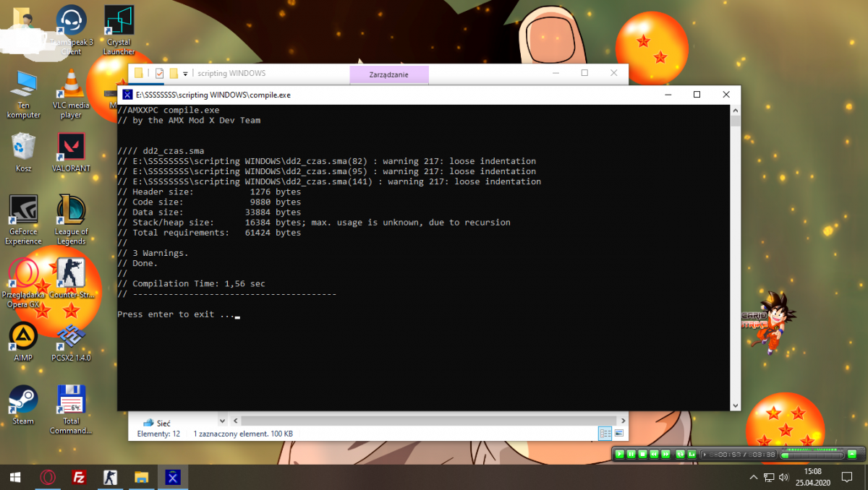Start VLC media player from the desktop
The image size is (868, 490).
71,95
